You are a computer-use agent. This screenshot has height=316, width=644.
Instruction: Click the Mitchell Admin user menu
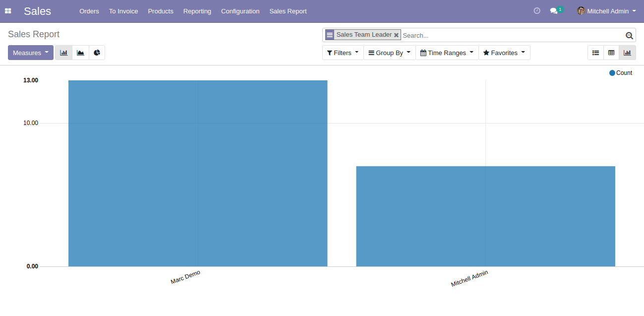pos(606,11)
